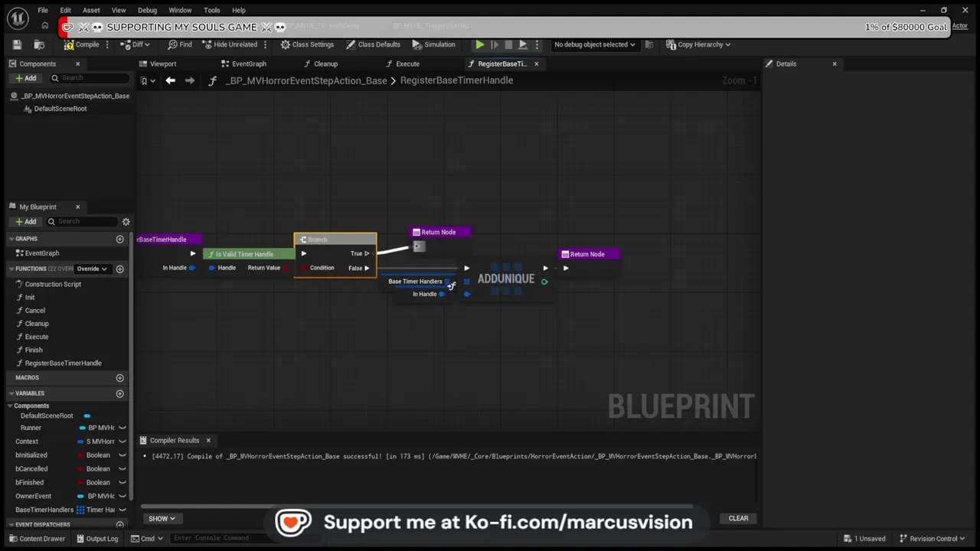Click the Save blueprint icon

17,44
